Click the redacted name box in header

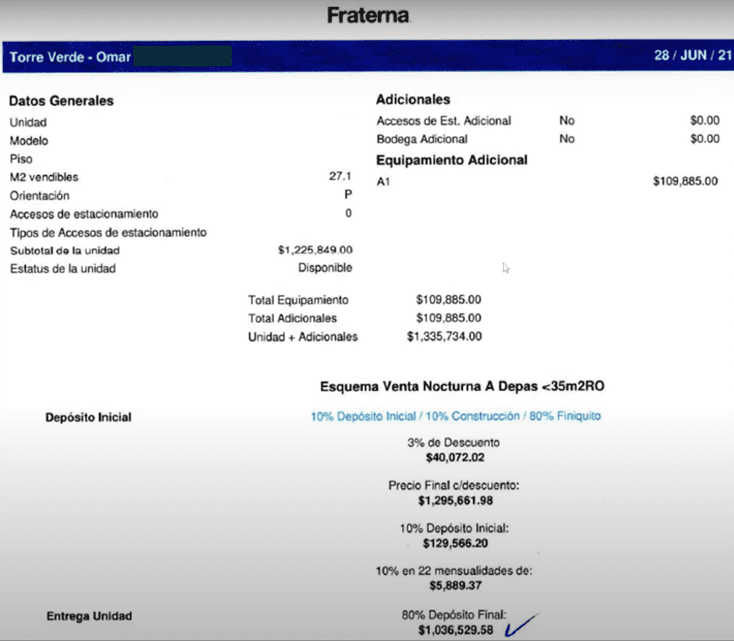click(182, 56)
